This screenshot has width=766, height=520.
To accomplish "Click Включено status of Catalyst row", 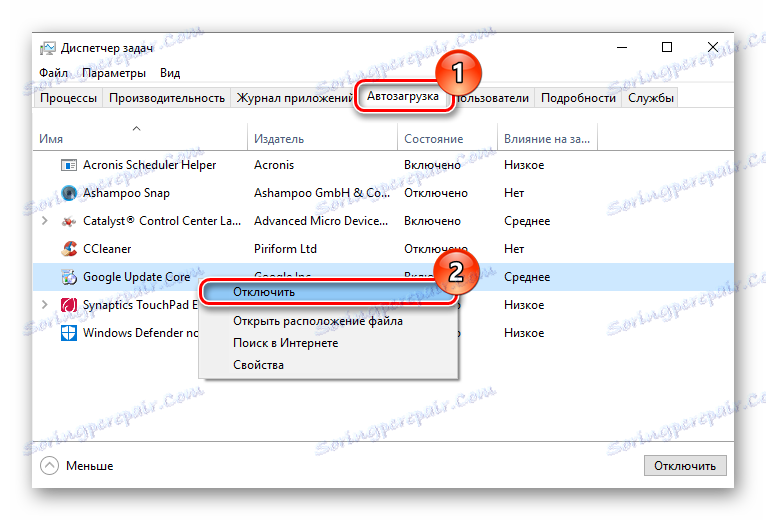I will tap(432, 221).
